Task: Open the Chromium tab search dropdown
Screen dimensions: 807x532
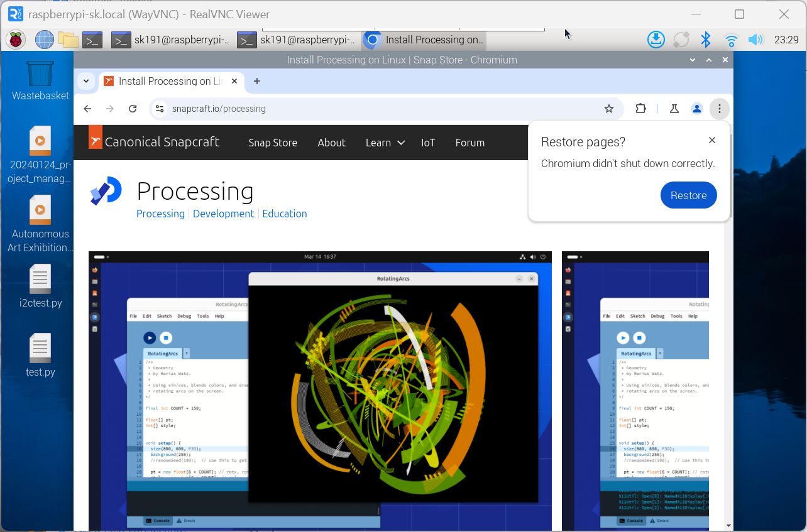Action: click(86, 81)
